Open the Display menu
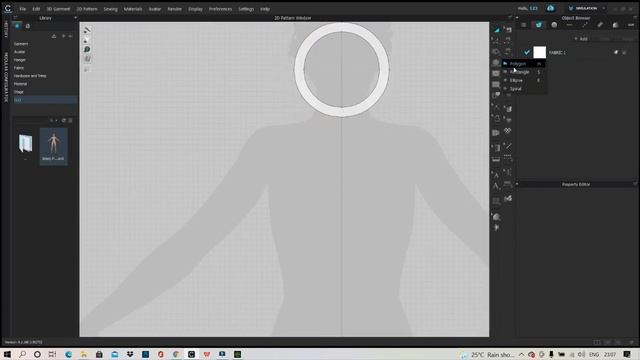 195,9
